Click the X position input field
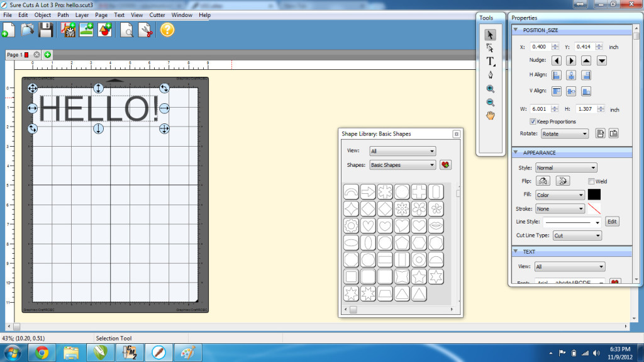Viewport: 644px width, 362px height. click(x=540, y=47)
